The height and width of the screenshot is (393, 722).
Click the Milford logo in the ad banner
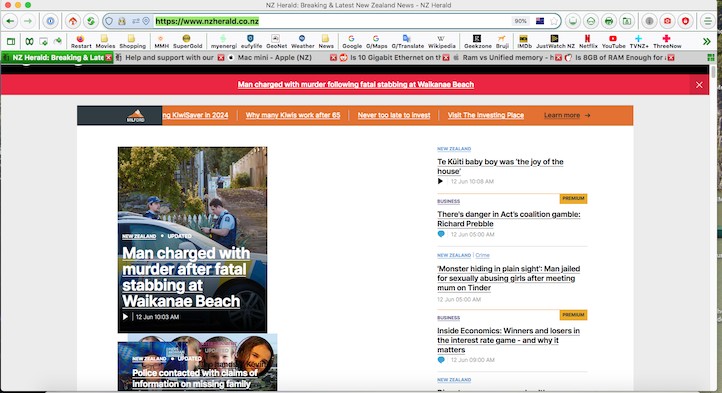point(135,116)
